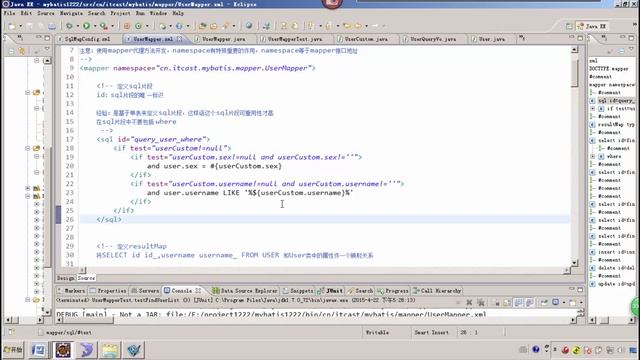Open the Debug icon dropdown arrow
The height and width of the screenshot is (360, 640).
pyautogui.click(x=78, y=27)
